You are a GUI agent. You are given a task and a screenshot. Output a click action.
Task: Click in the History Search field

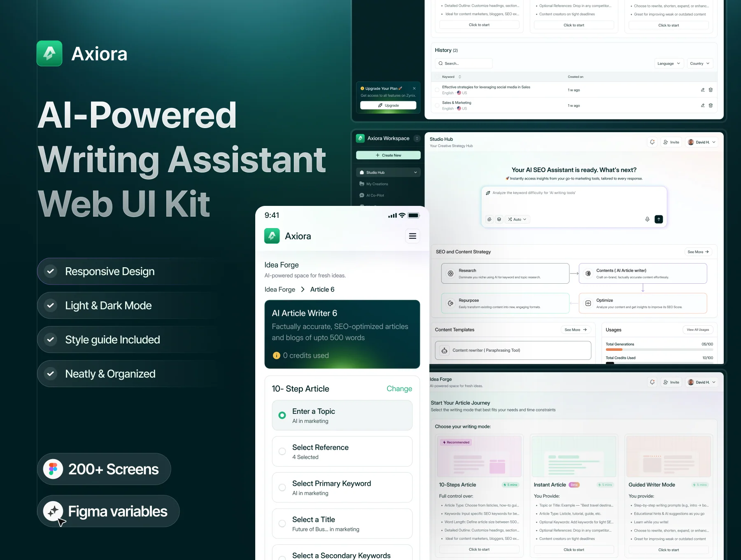tap(464, 63)
